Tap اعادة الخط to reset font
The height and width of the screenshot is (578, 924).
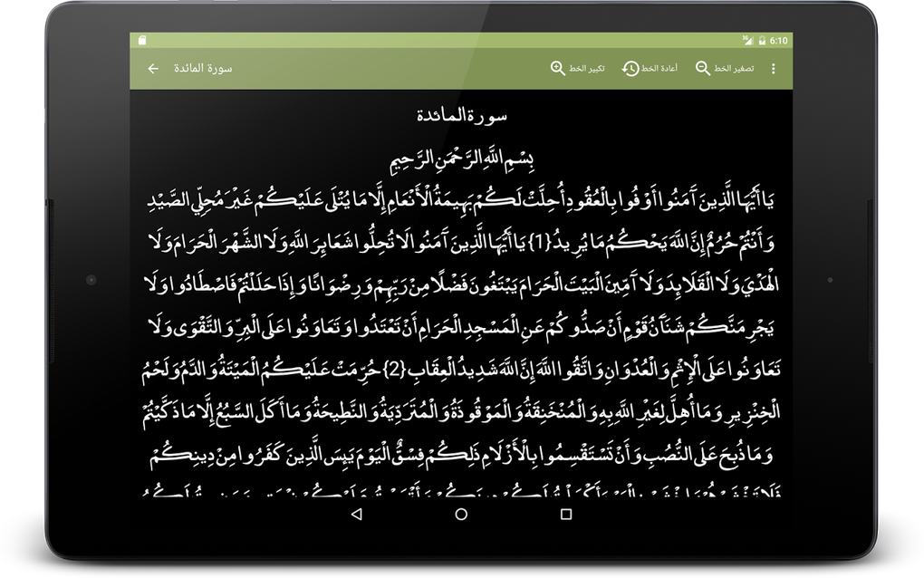659,68
